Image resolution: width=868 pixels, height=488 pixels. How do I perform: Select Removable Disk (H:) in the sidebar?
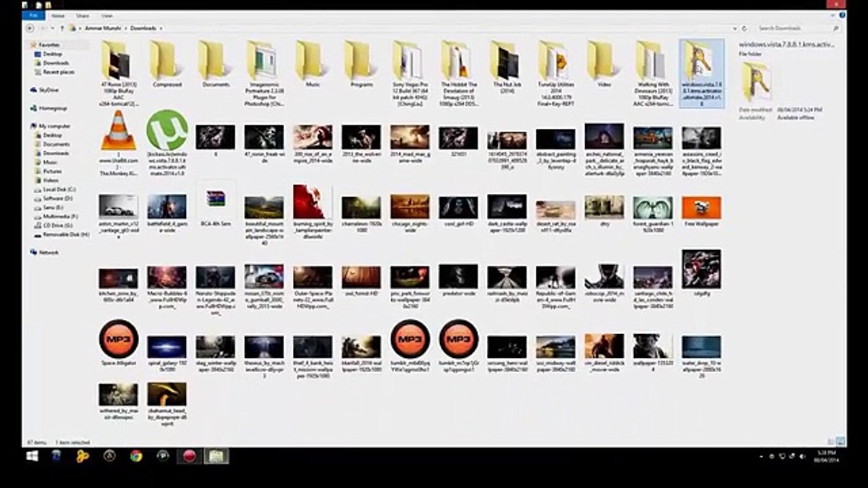tap(66, 234)
